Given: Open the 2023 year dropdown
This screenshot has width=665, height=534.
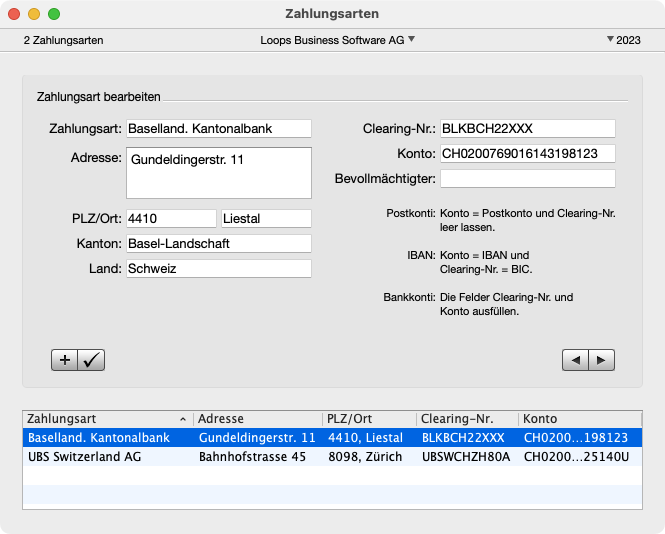Looking at the screenshot, I should [x=623, y=40].
